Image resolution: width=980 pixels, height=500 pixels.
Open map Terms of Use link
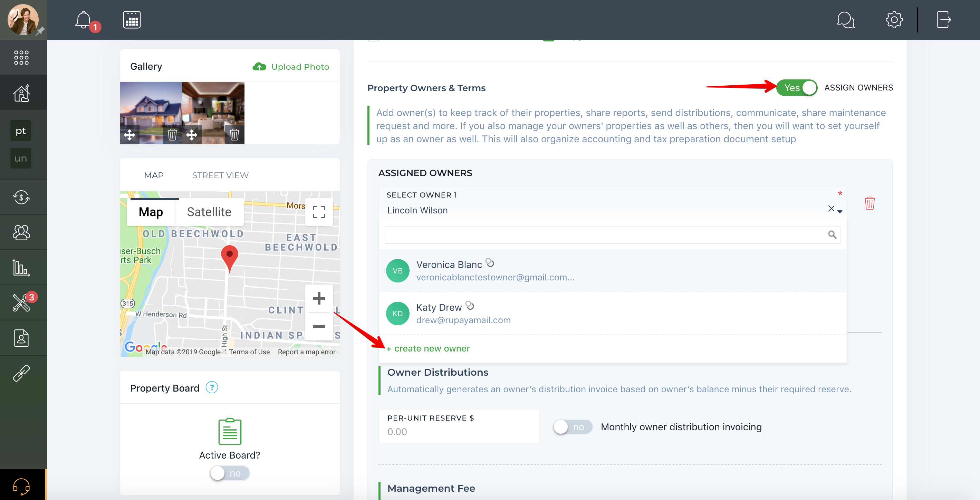[x=249, y=352]
